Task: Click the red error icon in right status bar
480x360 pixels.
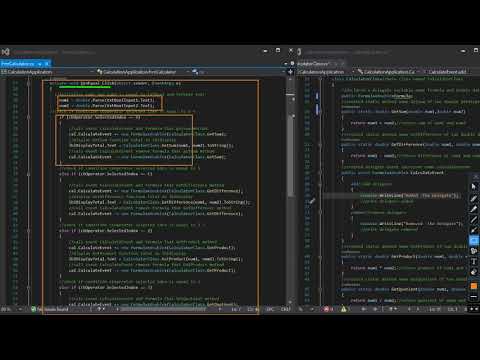Action: [327, 309]
